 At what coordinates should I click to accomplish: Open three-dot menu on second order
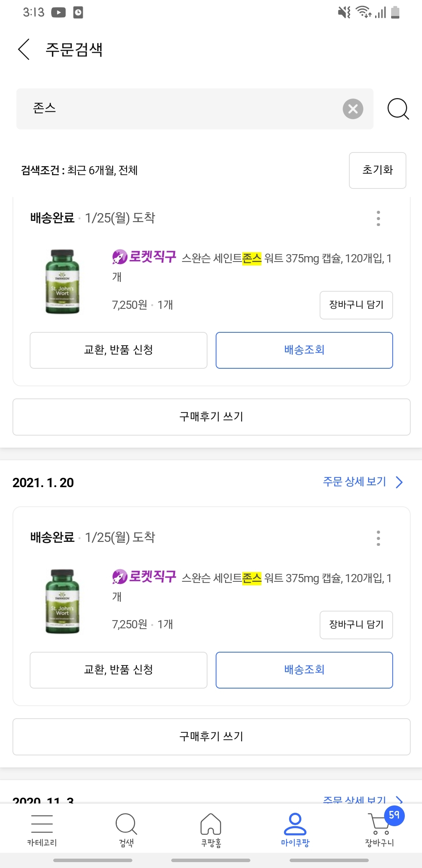click(378, 538)
